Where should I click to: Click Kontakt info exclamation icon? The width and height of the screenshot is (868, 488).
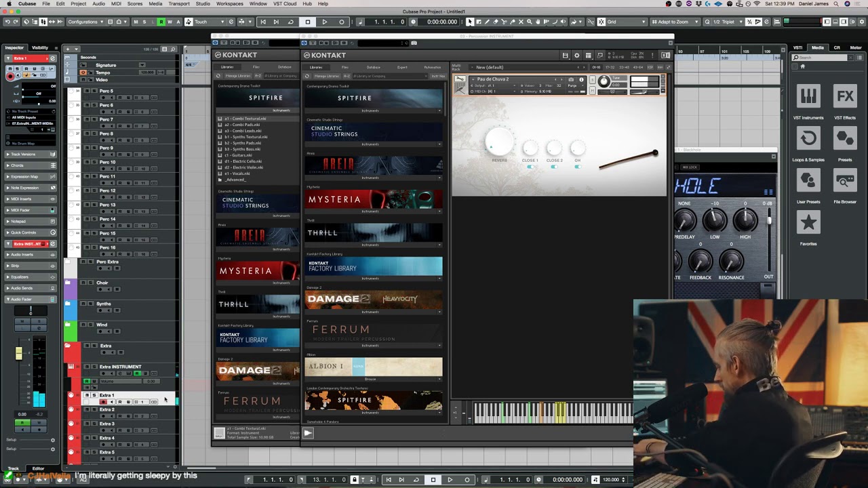652,56
